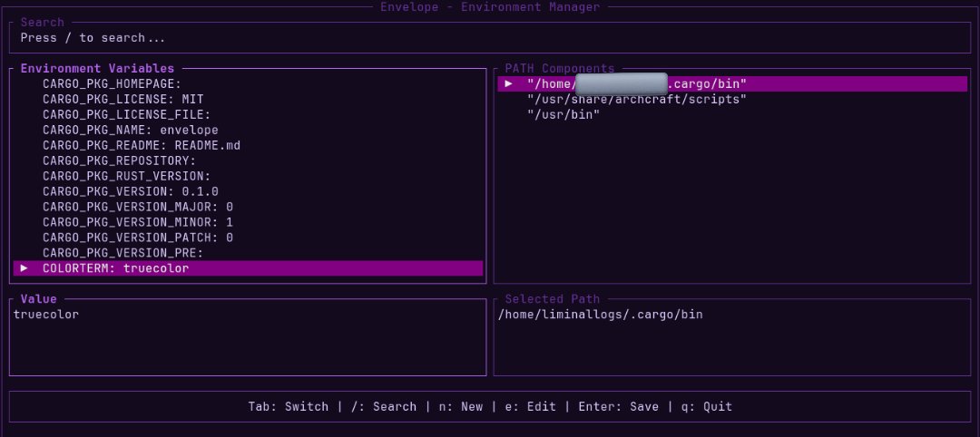Click the /home/liminallogs/.cargo/bin selected path text
The width and height of the screenshot is (980, 437).
coord(601,315)
